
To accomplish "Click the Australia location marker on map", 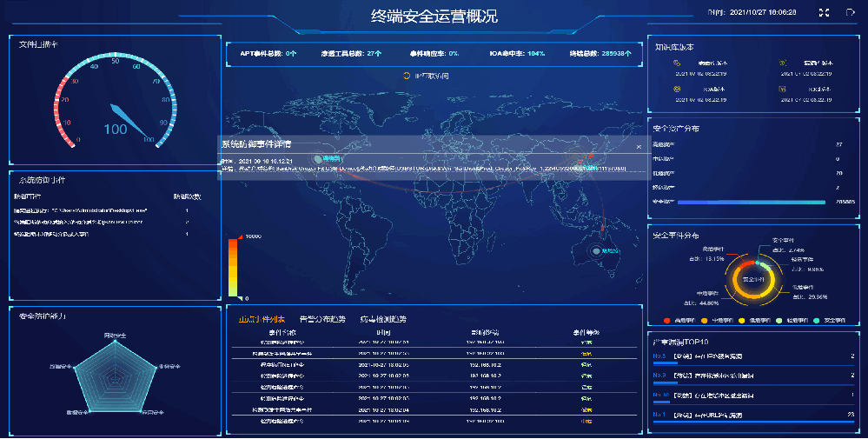I will click(x=595, y=251).
